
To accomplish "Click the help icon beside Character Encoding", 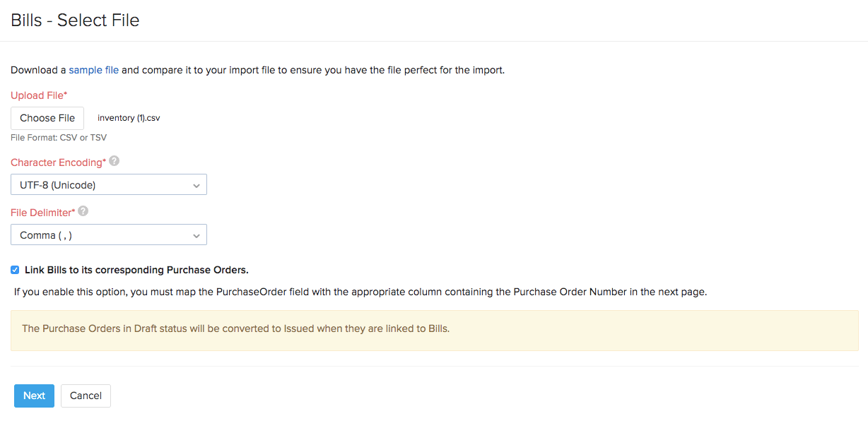I will (x=114, y=162).
